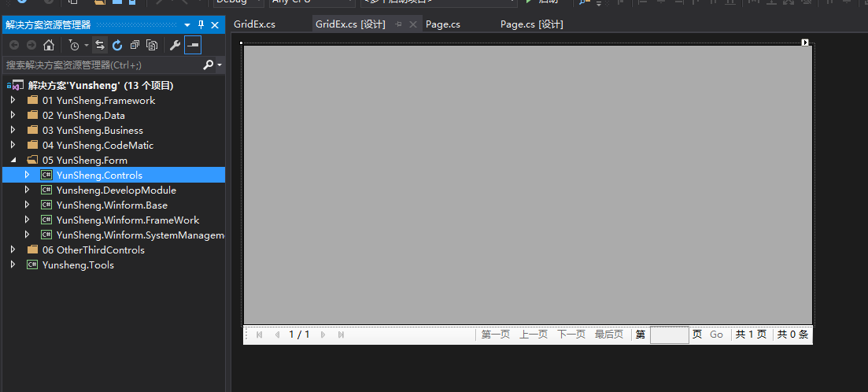
Task: Close the Solution Explorer panel
Action: [x=215, y=25]
